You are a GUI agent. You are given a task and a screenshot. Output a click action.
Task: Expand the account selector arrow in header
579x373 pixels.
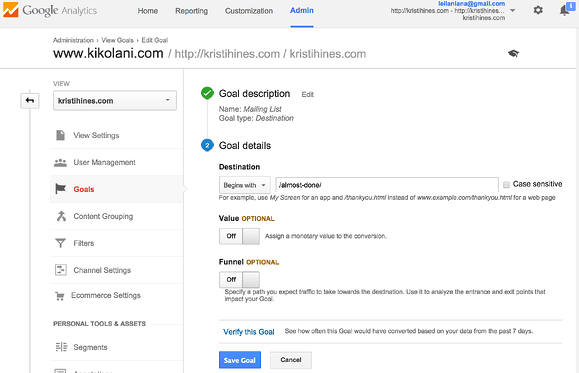(x=513, y=10)
